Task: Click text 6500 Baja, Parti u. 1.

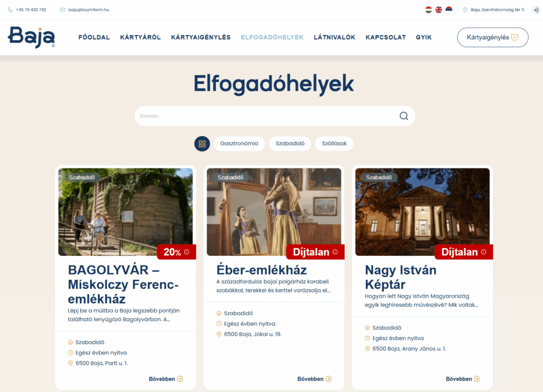Action: coord(101,363)
